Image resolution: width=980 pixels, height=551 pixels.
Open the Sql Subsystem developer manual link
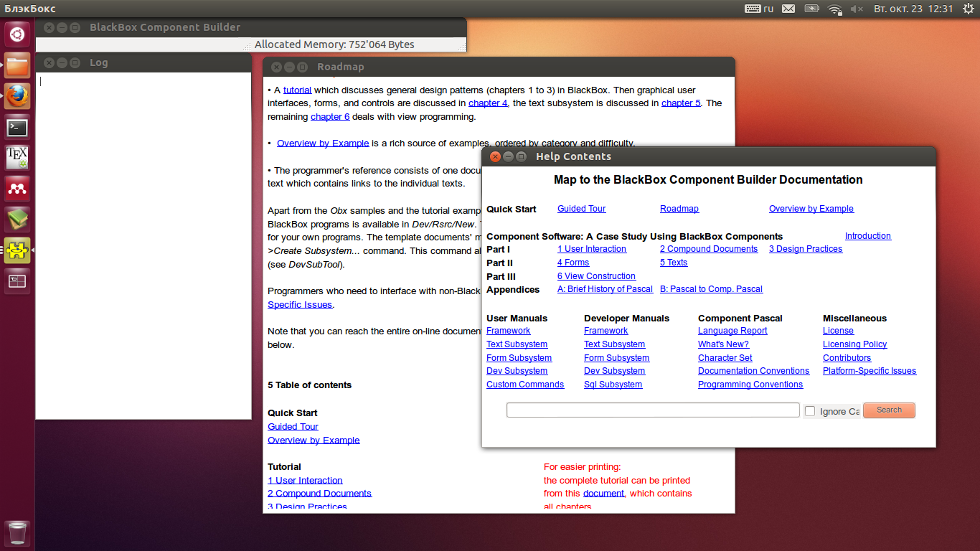613,385
